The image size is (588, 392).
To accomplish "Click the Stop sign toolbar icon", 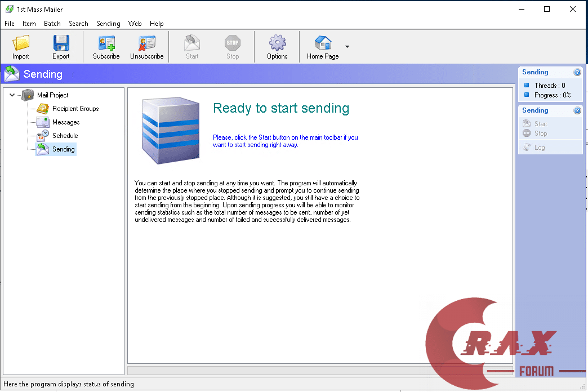I will pos(233,43).
